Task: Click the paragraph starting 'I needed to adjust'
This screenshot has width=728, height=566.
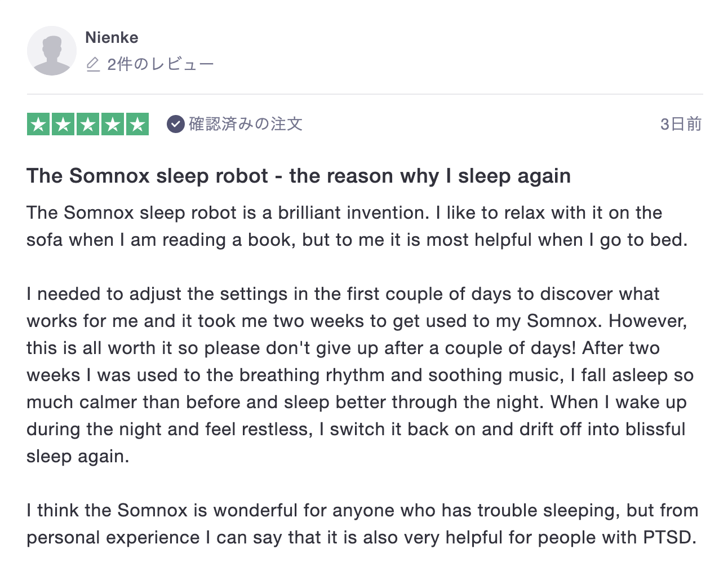Action: 359,375
